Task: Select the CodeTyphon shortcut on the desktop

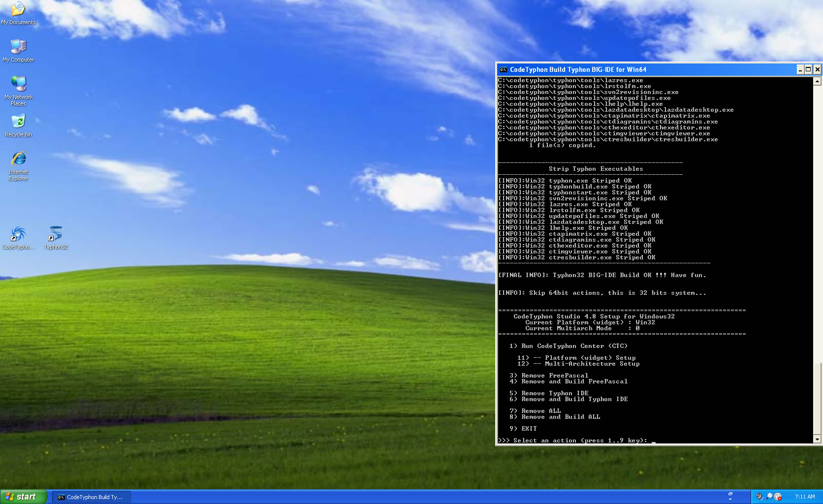Action: point(18,238)
